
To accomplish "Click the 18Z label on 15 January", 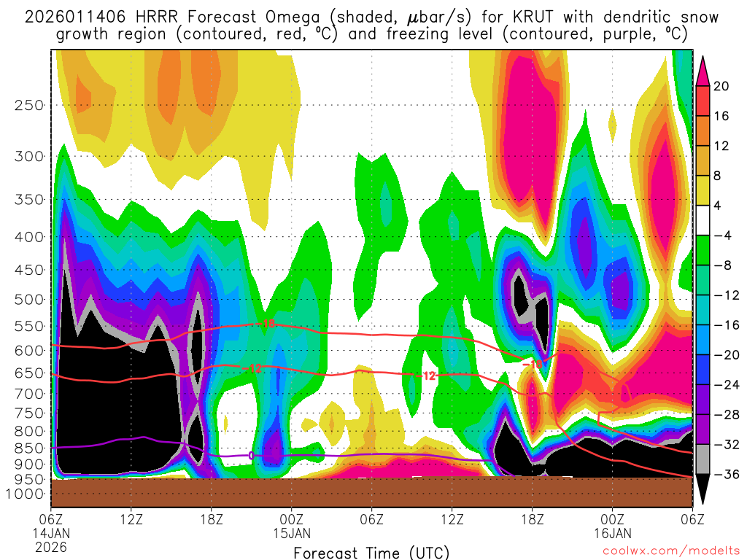I will [x=532, y=519].
